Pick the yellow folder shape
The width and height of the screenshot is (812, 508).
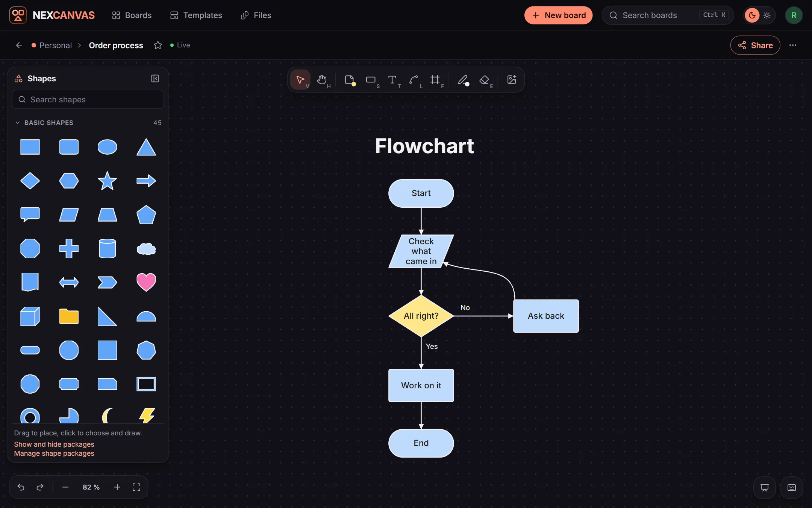click(x=69, y=316)
